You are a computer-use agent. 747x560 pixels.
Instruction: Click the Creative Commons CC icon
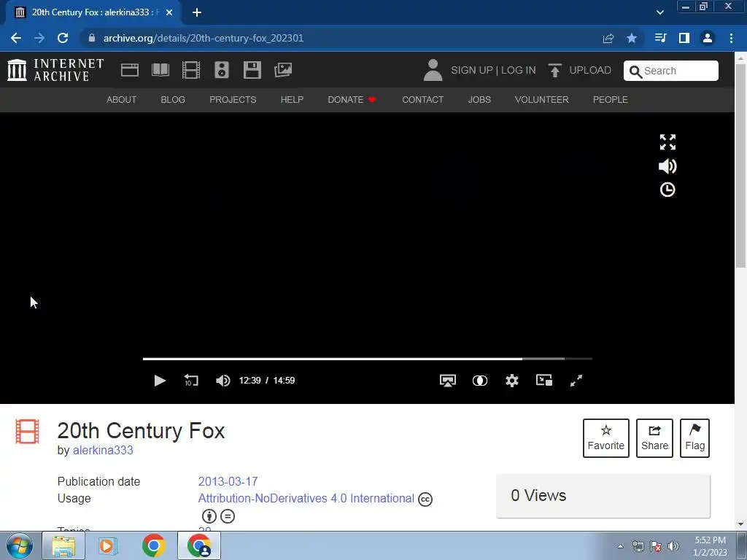[x=425, y=499]
